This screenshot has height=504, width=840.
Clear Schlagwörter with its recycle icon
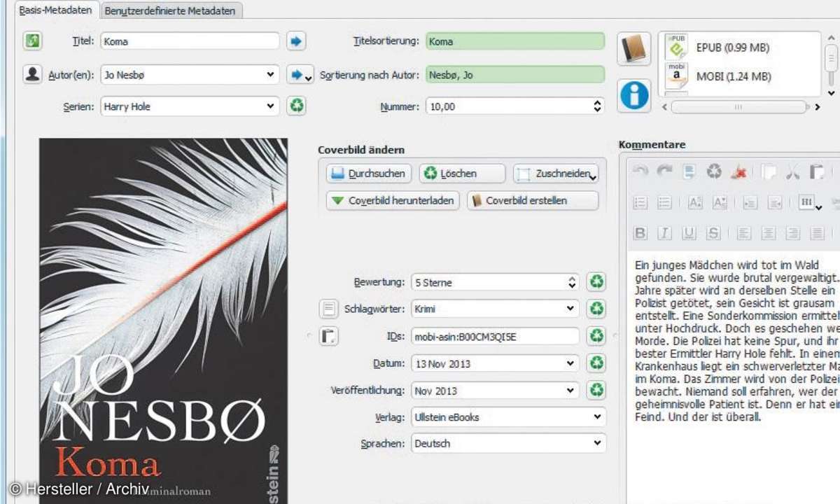click(x=596, y=309)
